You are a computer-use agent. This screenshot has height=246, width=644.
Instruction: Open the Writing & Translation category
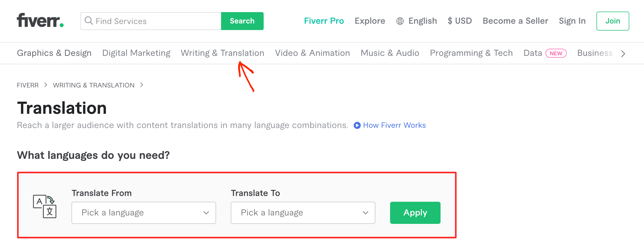[222, 53]
